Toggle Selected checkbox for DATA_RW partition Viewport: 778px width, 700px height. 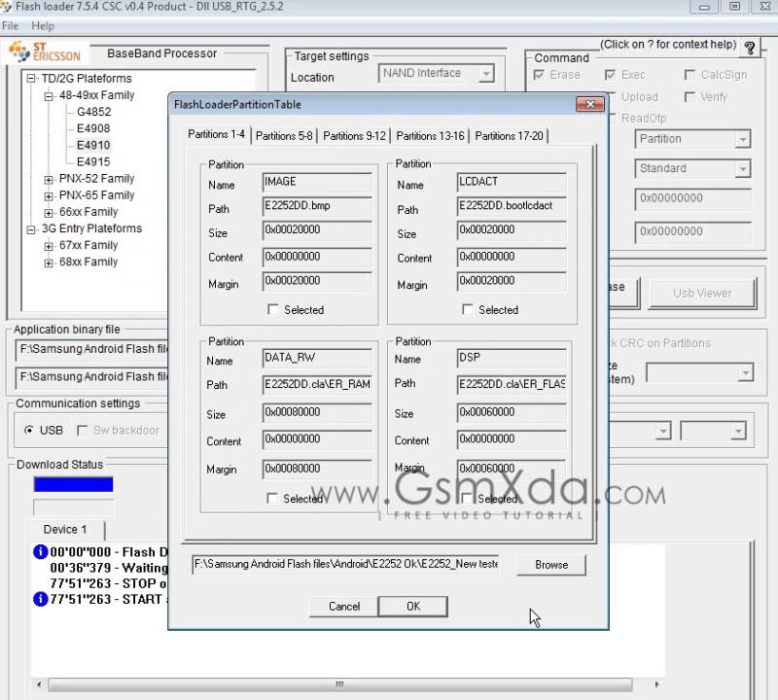pyautogui.click(x=271, y=498)
